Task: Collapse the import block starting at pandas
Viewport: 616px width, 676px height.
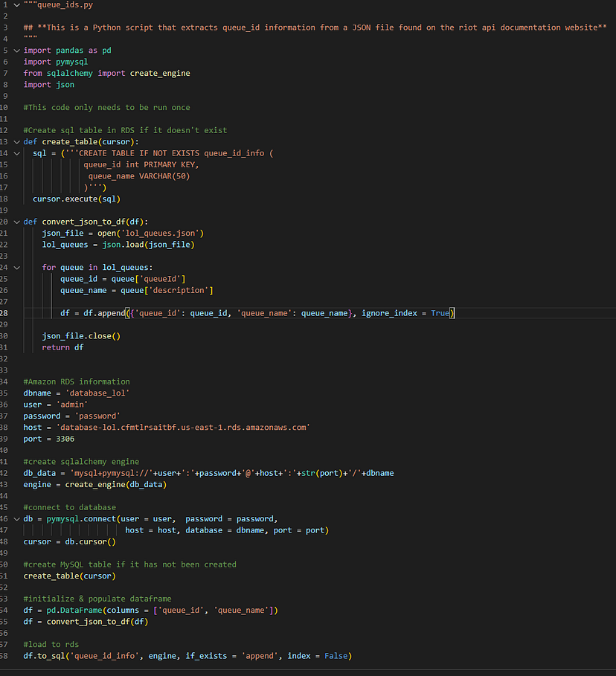Action: point(17,50)
